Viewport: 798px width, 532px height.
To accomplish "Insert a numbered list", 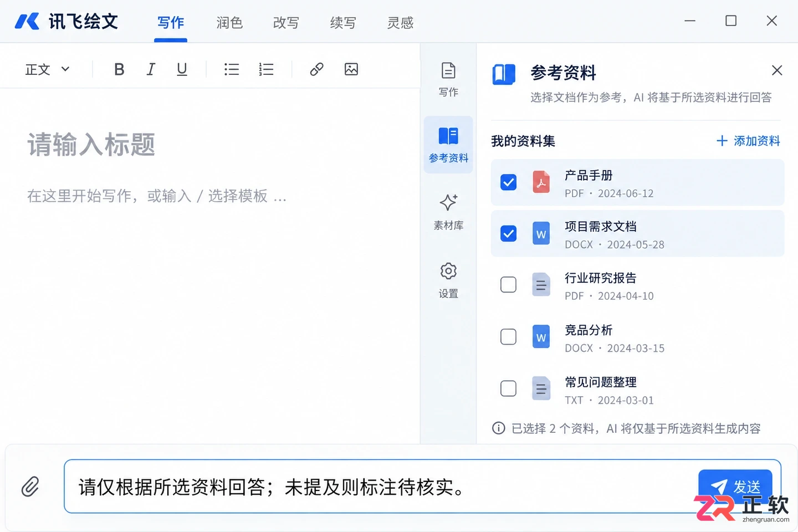I will pos(266,69).
